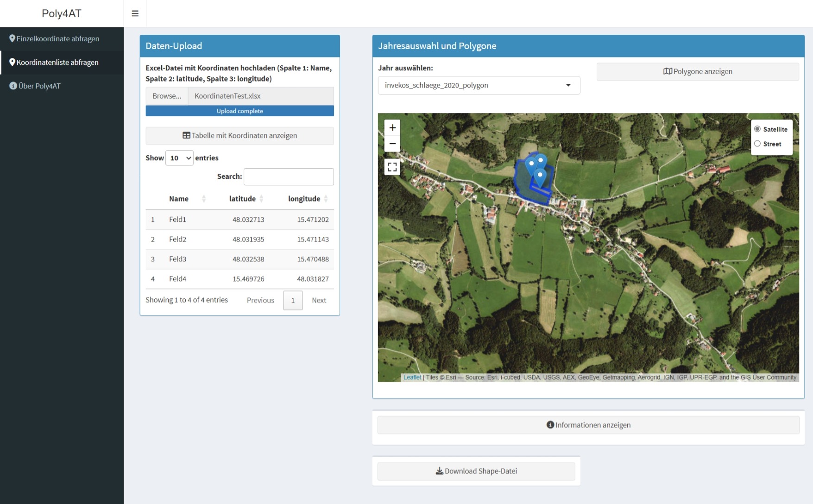This screenshot has height=504, width=813.
Task: Open Einzelkoordinate abfragen page
Action: (58, 39)
